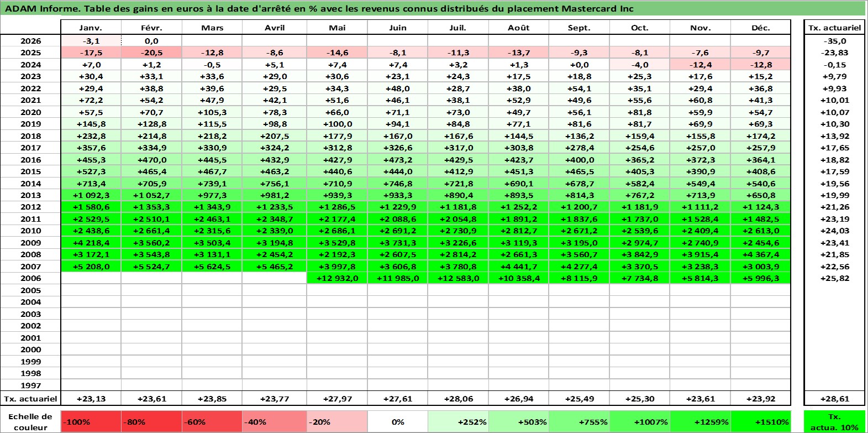Click the 2006 row label
This screenshot has height=433, width=868.
[x=30, y=278]
